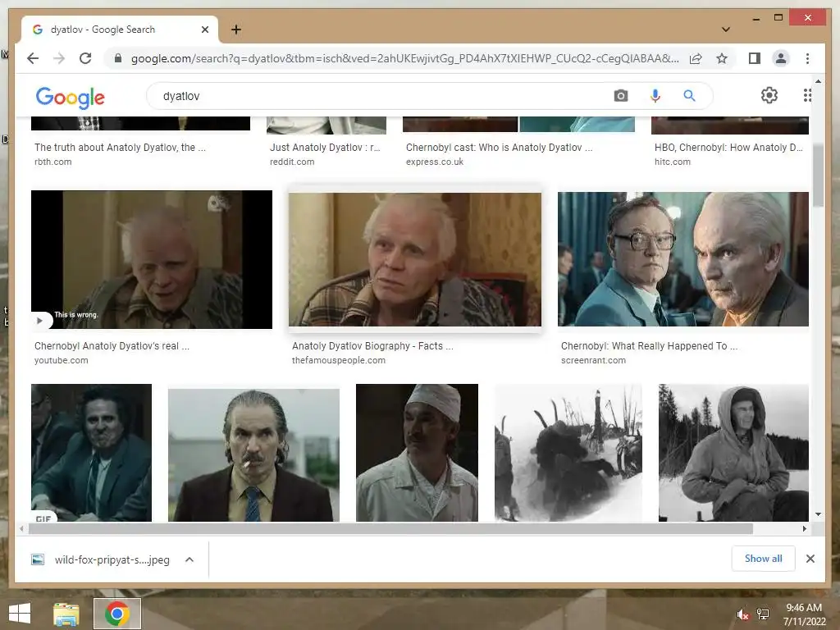The height and width of the screenshot is (630, 840).
Task: Click the address bar URL
Action: pos(404,58)
